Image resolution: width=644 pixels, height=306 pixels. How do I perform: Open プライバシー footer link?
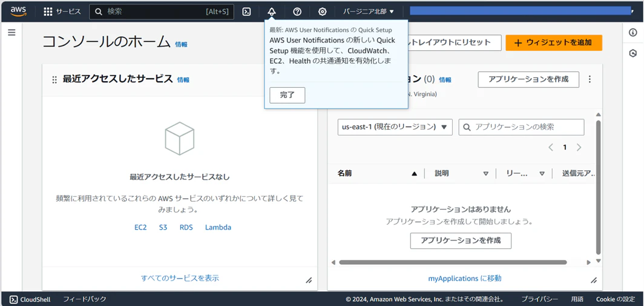coord(540,299)
